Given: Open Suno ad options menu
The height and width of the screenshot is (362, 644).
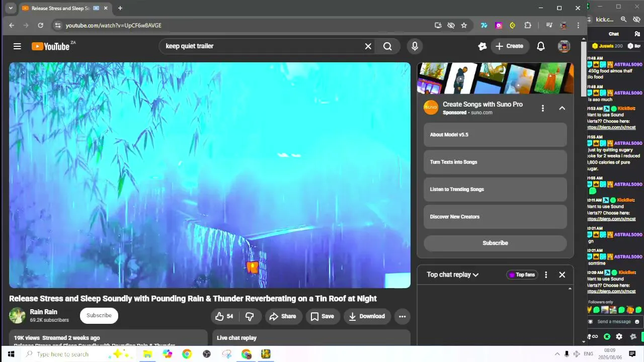Looking at the screenshot, I should click(542, 108).
